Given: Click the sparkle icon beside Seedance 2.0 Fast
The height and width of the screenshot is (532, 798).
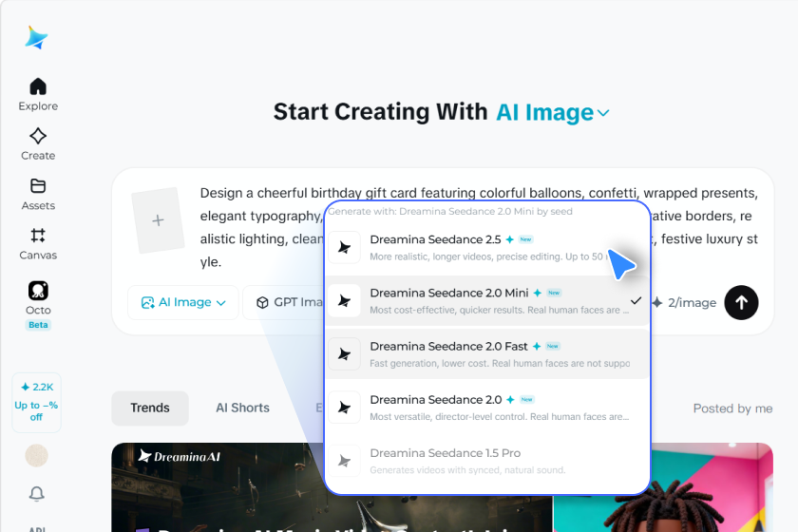Looking at the screenshot, I should point(537,346).
